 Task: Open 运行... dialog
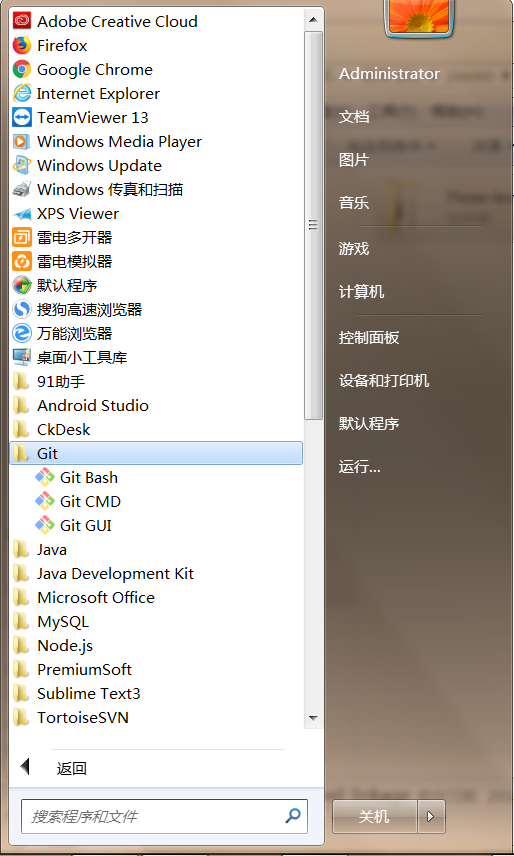click(x=360, y=467)
